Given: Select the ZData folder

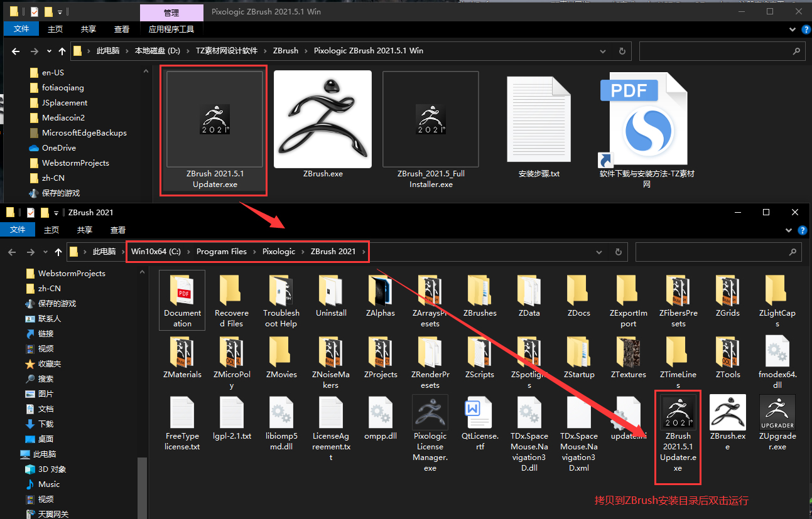Looking at the screenshot, I should pyautogui.click(x=529, y=296).
